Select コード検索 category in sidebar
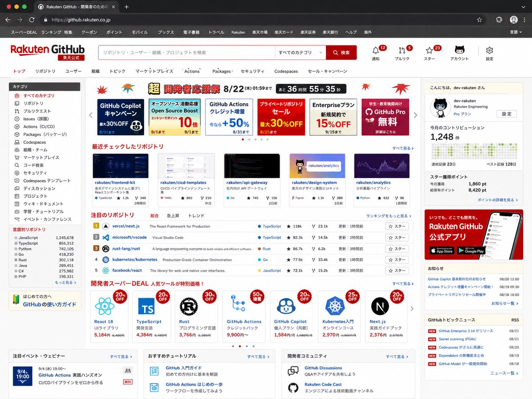 (29, 165)
